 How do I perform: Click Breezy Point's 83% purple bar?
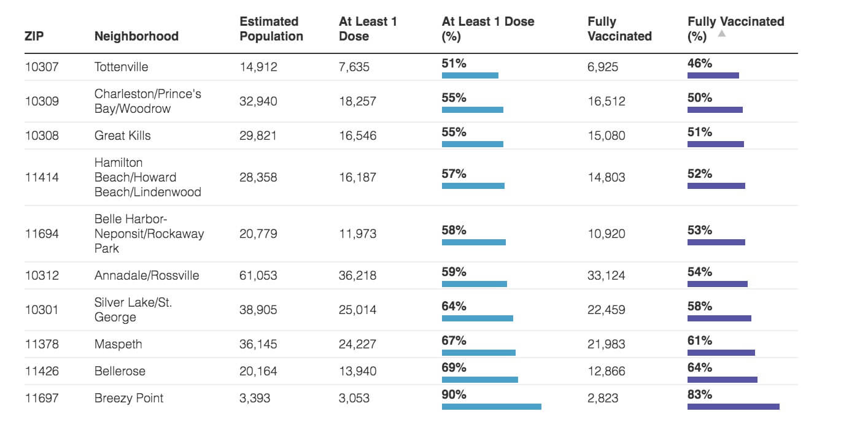tap(733, 407)
